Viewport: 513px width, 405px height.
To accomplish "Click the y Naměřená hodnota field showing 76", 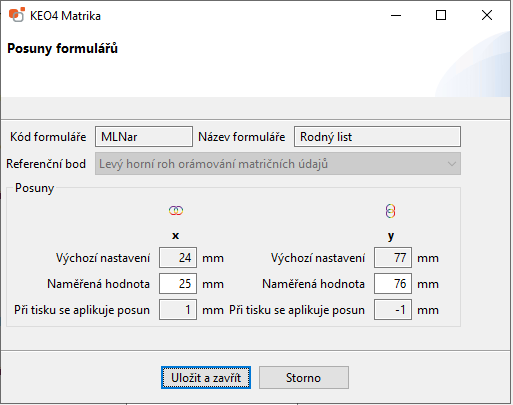I will coord(393,283).
